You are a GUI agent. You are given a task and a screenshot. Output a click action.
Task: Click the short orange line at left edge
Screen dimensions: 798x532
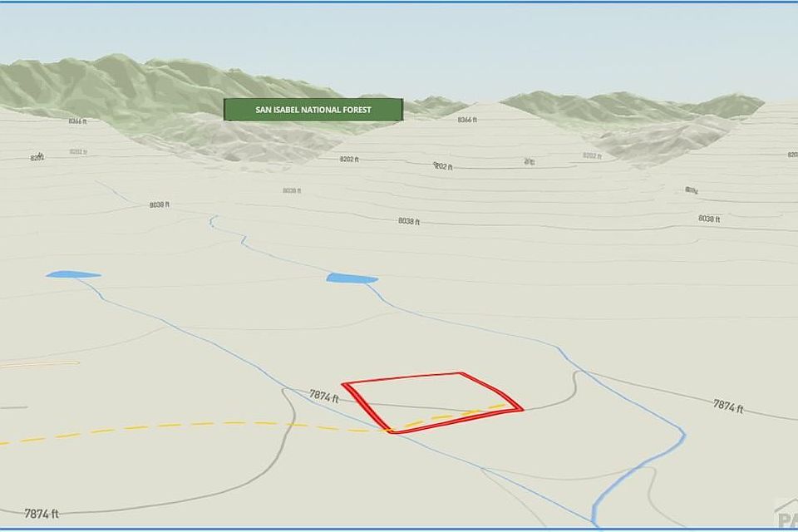[x=40, y=363]
